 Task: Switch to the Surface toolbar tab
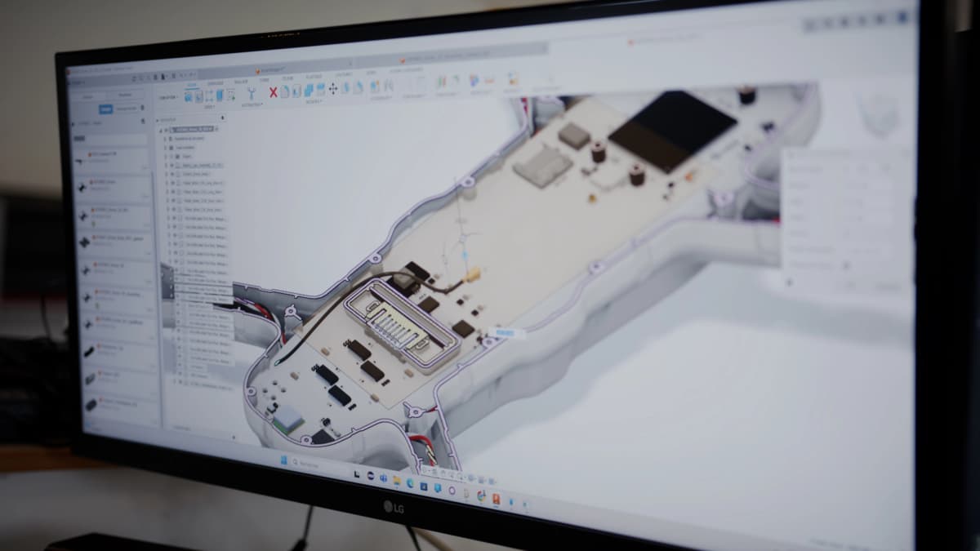pyautogui.click(x=215, y=83)
